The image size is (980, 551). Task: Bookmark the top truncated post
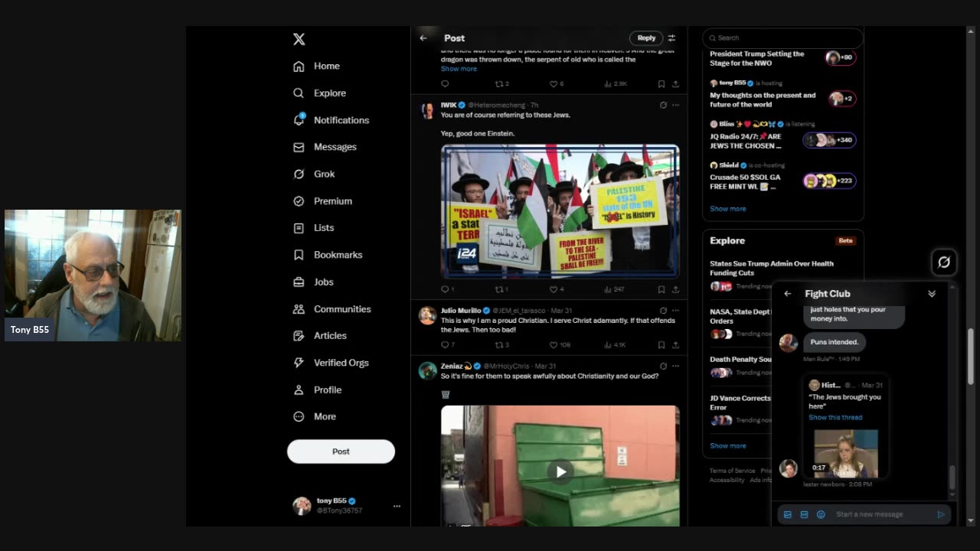(x=661, y=84)
